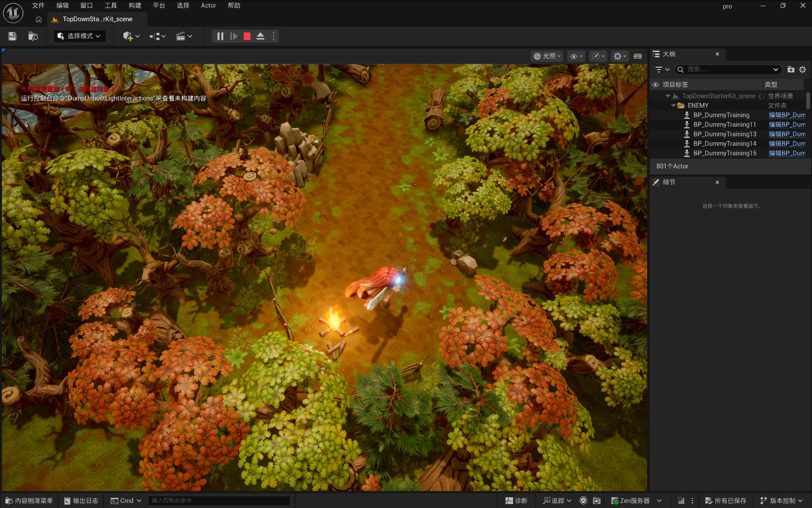Open the viewport eye show-flags menu

[x=576, y=56]
